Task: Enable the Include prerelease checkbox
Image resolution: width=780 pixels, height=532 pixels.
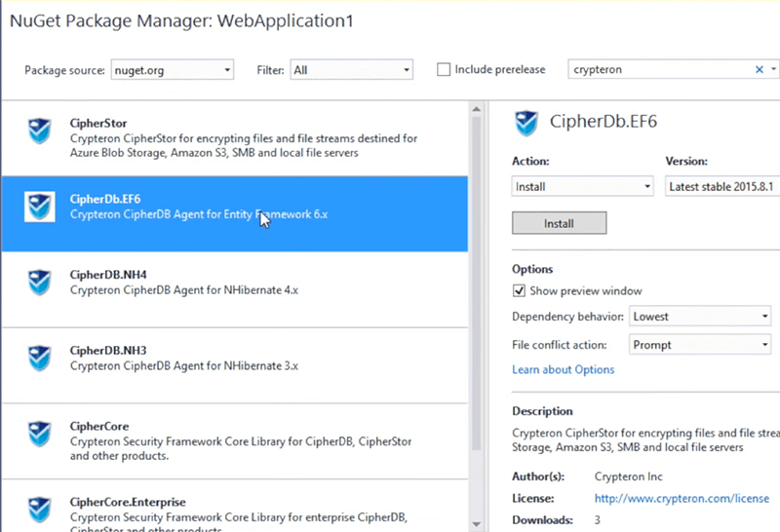Action: (x=445, y=69)
